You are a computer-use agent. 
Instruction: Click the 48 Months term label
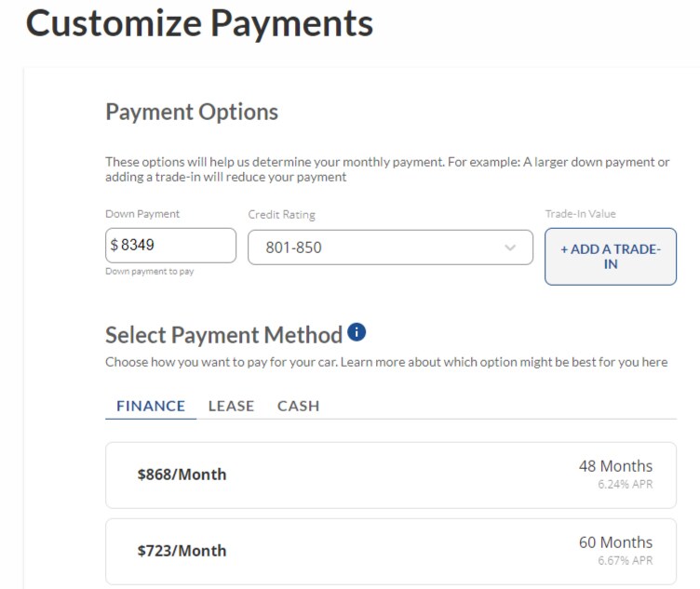(615, 466)
